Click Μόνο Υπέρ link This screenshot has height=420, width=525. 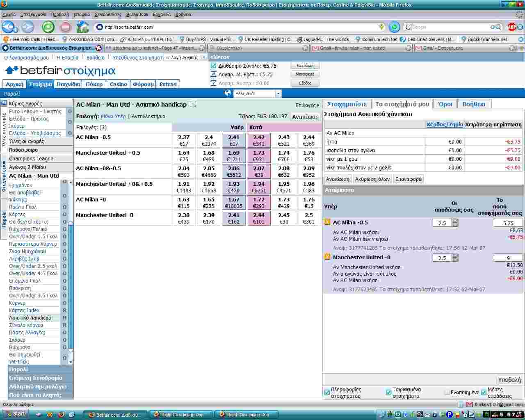click(113, 116)
